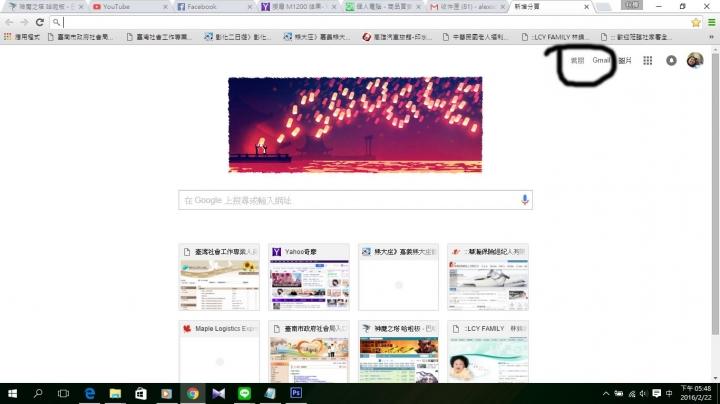Switch to the green-icon shopping tab
The image size is (720, 404).
pyautogui.click(x=383, y=6)
